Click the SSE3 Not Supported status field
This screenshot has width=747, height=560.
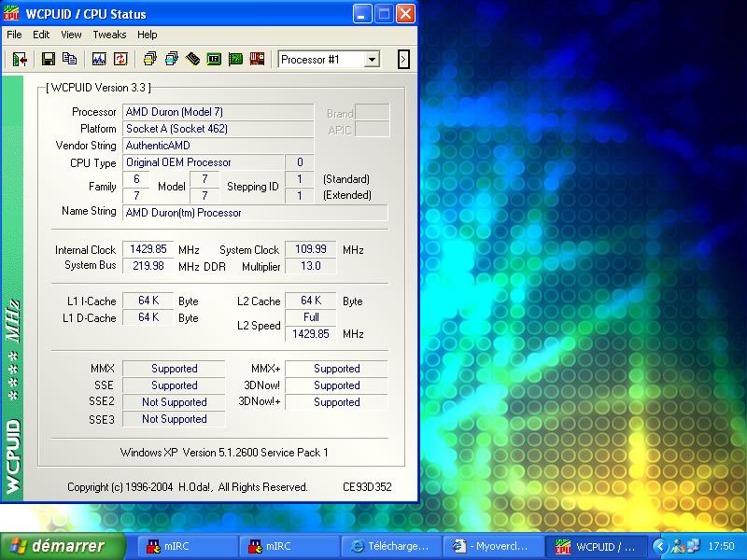click(x=174, y=419)
